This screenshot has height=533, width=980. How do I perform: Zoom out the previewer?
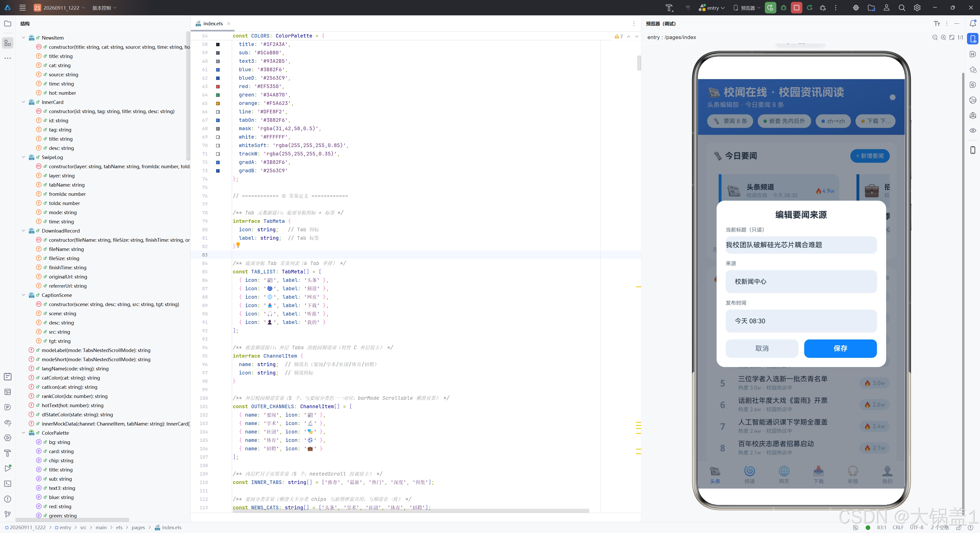click(x=935, y=37)
